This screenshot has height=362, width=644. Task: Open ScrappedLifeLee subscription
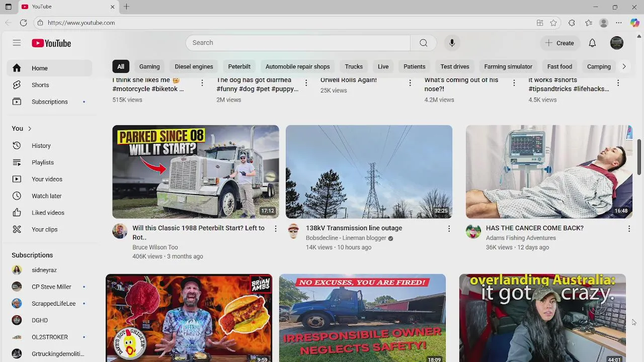click(49, 304)
